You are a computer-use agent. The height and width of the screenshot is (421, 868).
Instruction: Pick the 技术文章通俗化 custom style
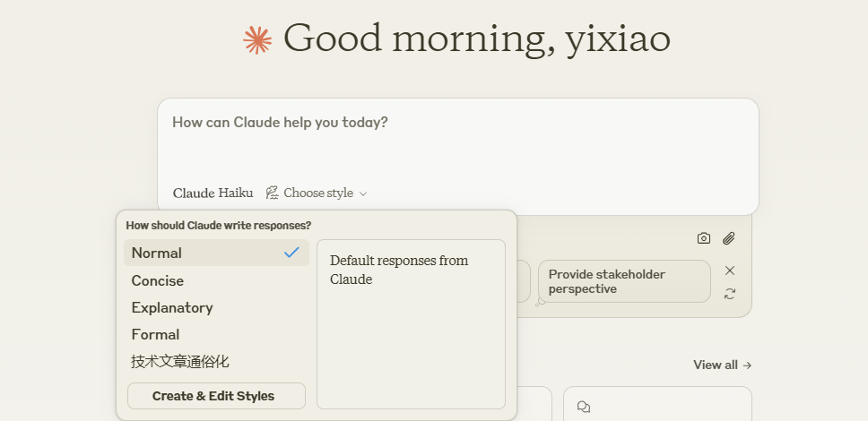pyautogui.click(x=180, y=361)
